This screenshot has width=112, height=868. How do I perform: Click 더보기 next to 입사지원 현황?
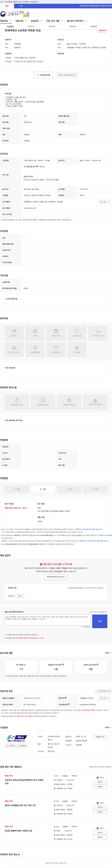click(x=108, y=653)
